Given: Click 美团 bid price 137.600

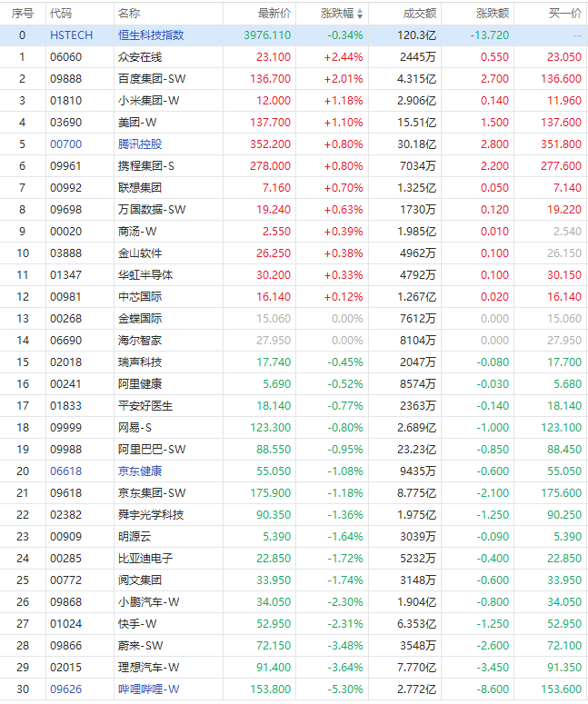Looking at the screenshot, I should (x=562, y=122).
